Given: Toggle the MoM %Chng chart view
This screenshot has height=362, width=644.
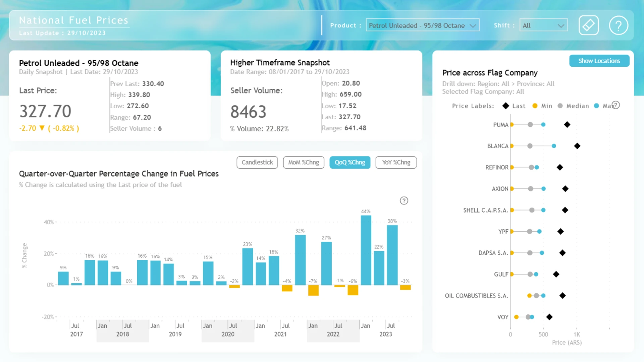Looking at the screenshot, I should 304,162.
